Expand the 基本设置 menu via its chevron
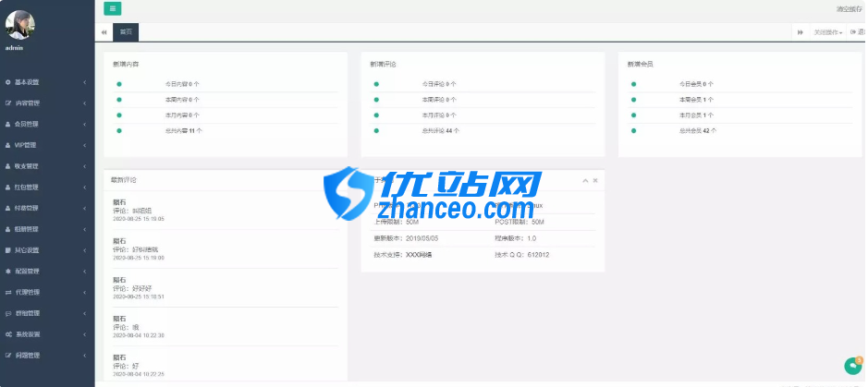Screen dimensions: 868x387 coord(85,82)
